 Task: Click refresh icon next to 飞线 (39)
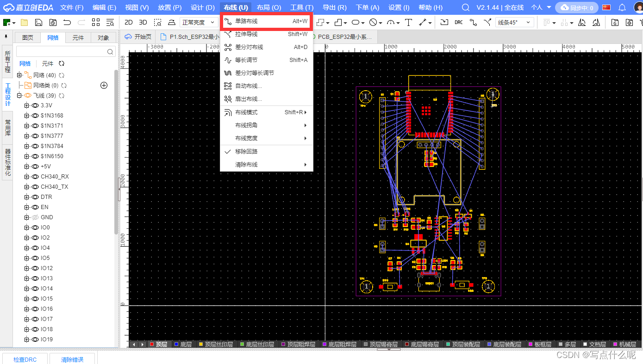61,96
